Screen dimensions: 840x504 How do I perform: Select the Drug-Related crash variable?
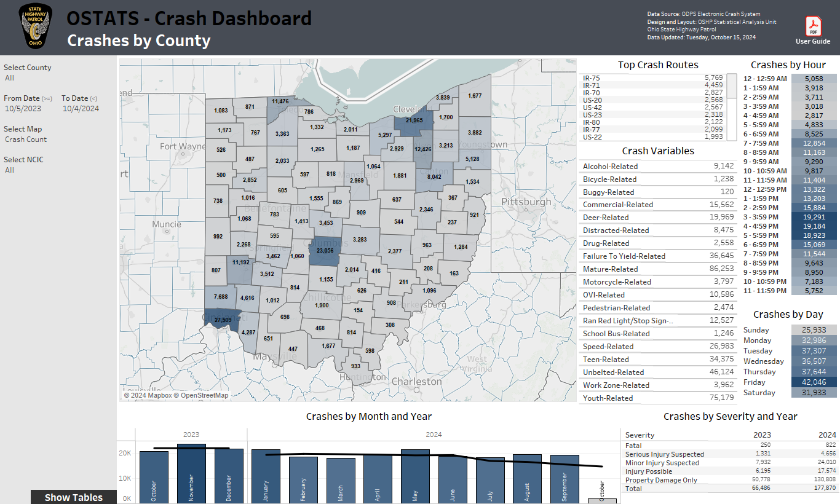[x=658, y=243]
